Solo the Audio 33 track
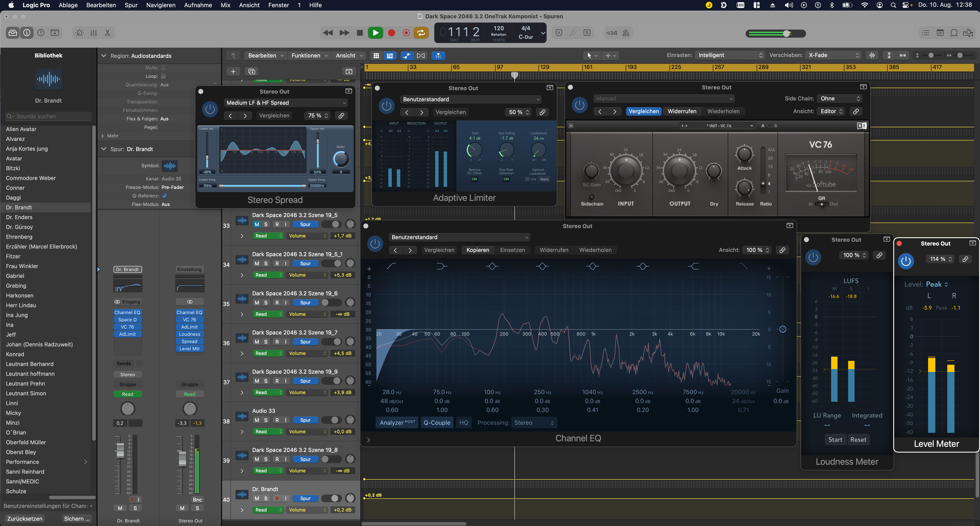The image size is (980, 526). pyautogui.click(x=266, y=420)
